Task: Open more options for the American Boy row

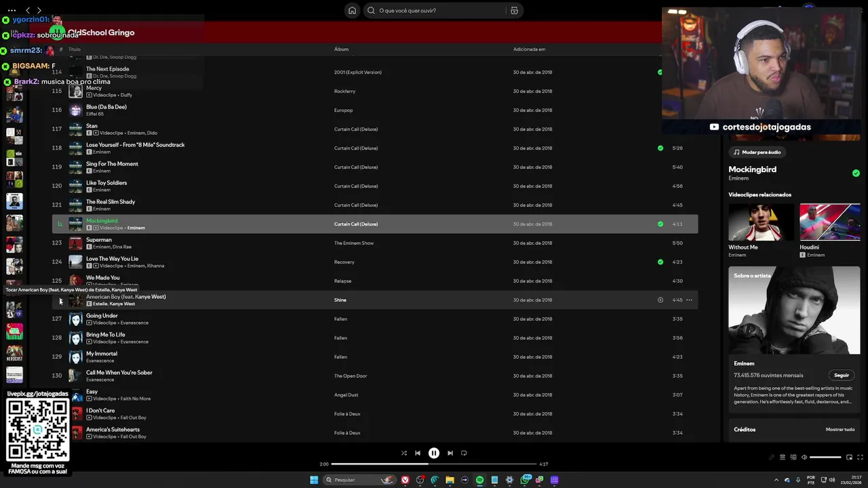Action: point(689,300)
